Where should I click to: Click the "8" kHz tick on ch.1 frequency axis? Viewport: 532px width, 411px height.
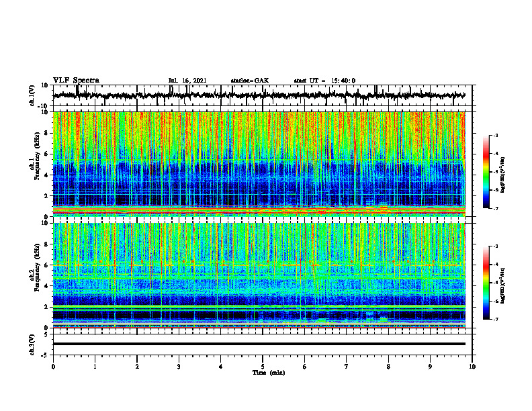[x=47, y=133]
